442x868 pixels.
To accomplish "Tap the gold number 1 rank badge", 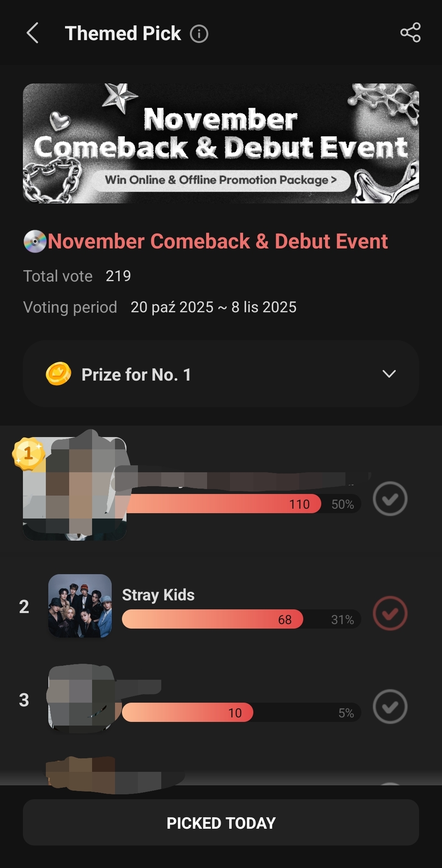I will [28, 453].
